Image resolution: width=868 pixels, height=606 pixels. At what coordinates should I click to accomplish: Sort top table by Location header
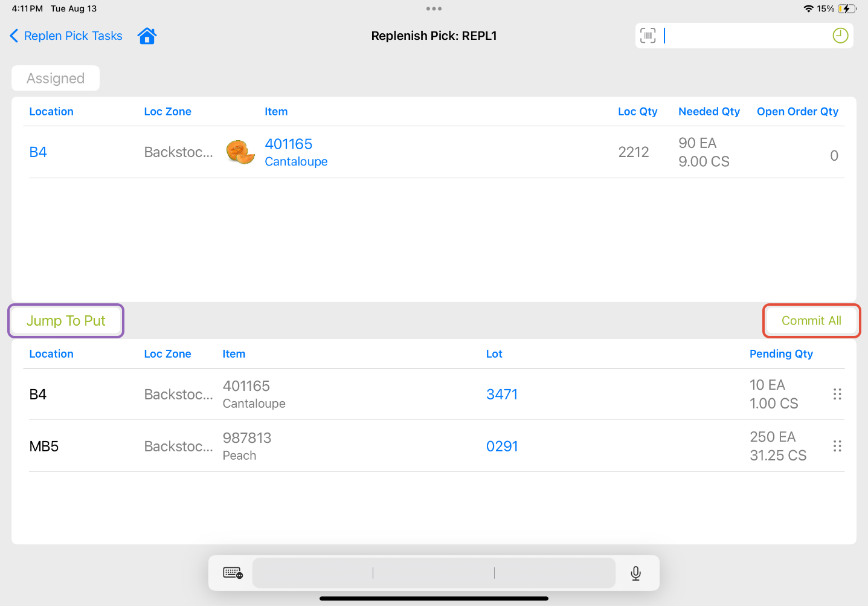click(51, 112)
